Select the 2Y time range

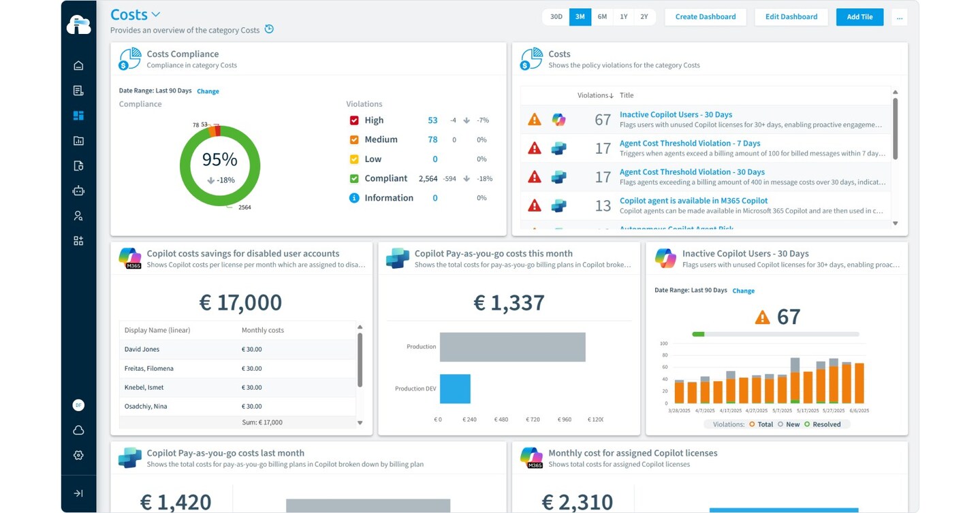pos(644,17)
